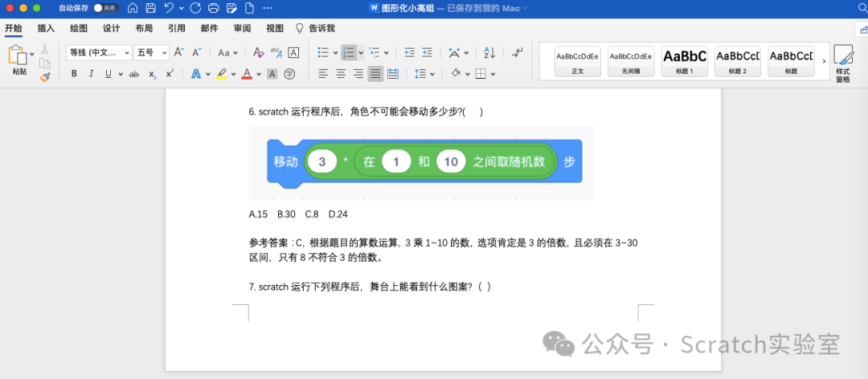This screenshot has width=868, height=379.
Task: Show paragraph marks icon
Action: [517, 52]
